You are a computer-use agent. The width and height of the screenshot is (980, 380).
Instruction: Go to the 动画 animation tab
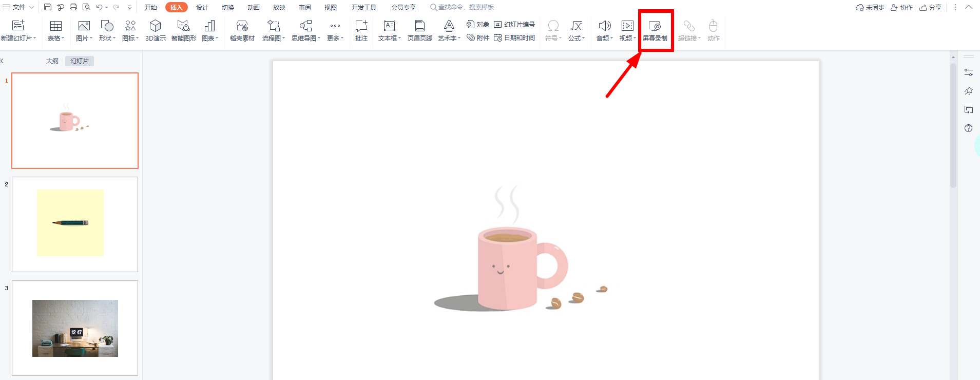point(254,7)
